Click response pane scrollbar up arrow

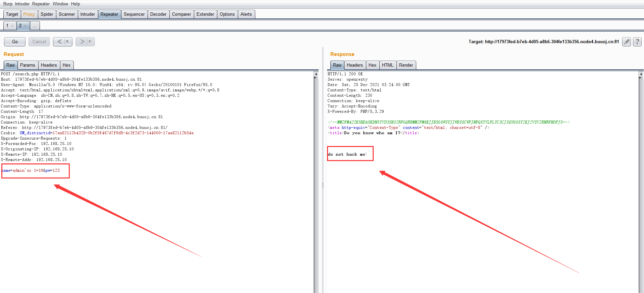point(641,74)
